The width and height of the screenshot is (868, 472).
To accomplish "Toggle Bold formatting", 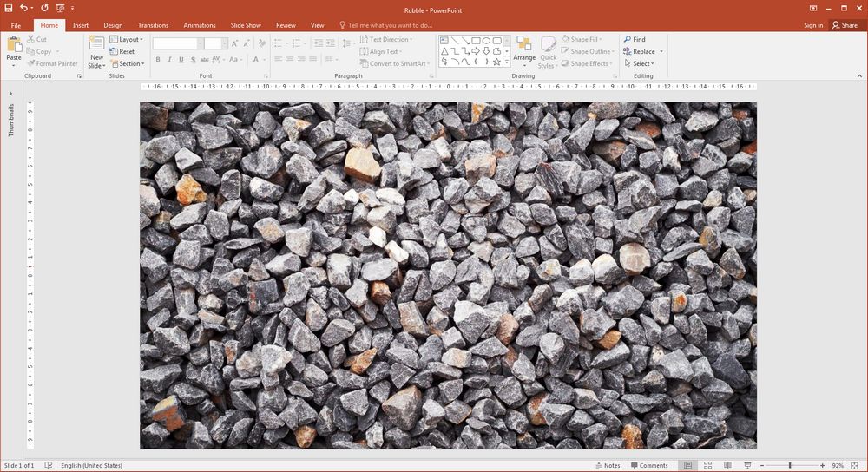I will coord(158,59).
